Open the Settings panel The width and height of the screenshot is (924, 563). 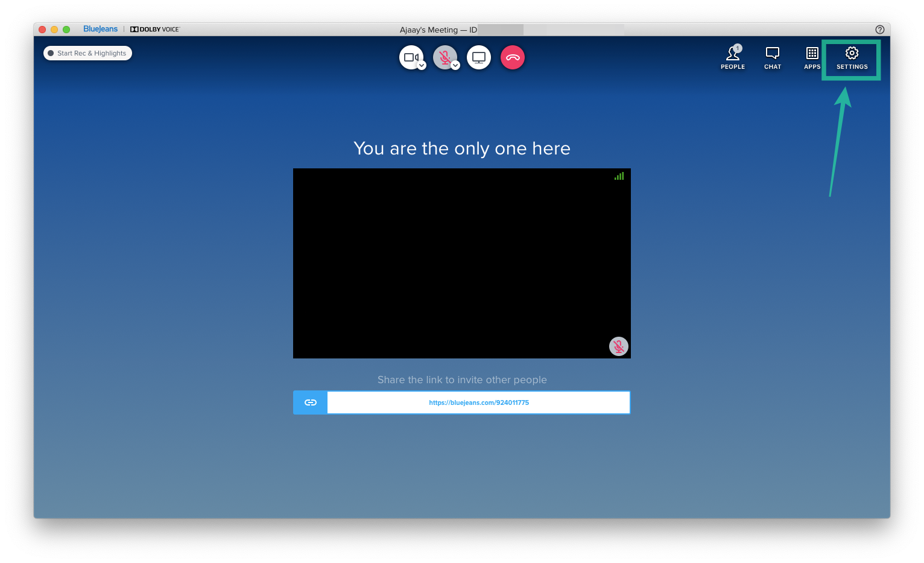pyautogui.click(x=852, y=58)
